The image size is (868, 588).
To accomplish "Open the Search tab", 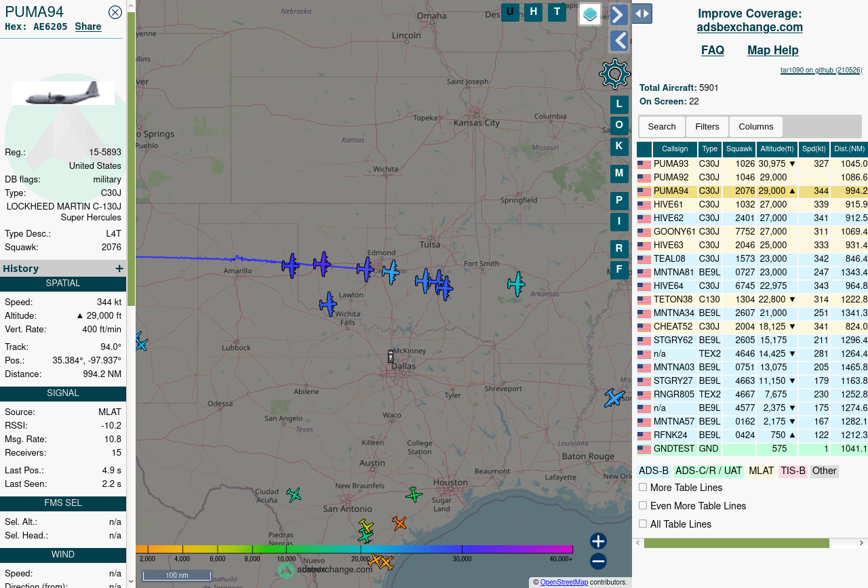I will [x=662, y=127].
